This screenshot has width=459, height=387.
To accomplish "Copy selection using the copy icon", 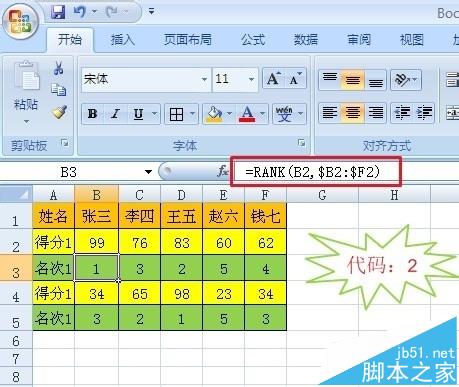I will pyautogui.click(x=59, y=90).
